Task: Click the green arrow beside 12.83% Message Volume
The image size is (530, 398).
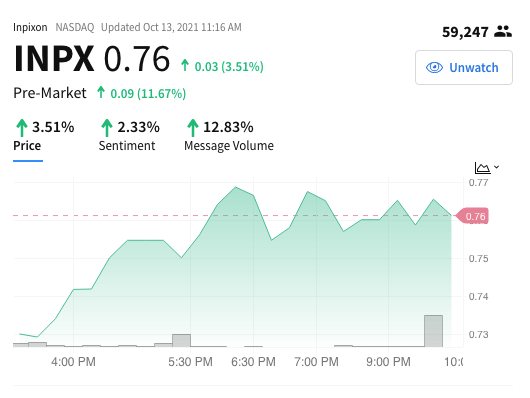Action: [x=193, y=128]
